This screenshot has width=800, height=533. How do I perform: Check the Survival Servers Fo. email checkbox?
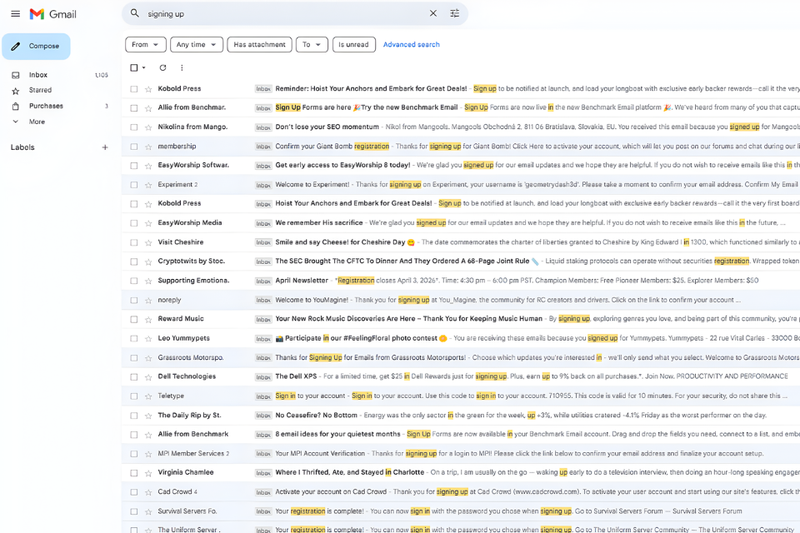[134, 511]
